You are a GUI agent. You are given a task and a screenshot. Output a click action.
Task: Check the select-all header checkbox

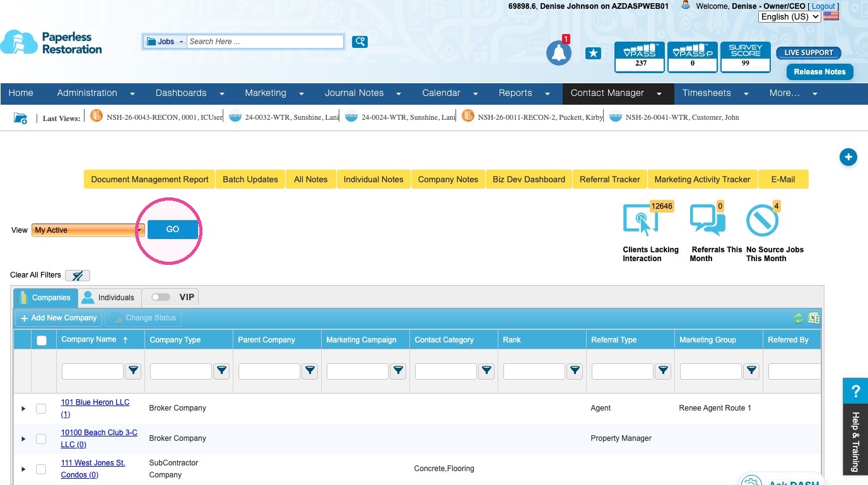tap(42, 341)
